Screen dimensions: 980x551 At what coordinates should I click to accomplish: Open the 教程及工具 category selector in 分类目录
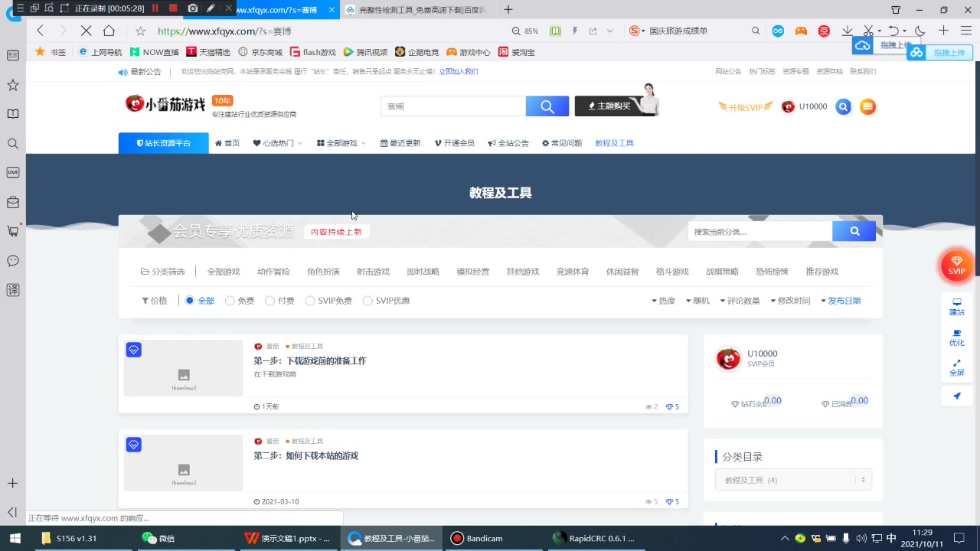[x=792, y=479]
